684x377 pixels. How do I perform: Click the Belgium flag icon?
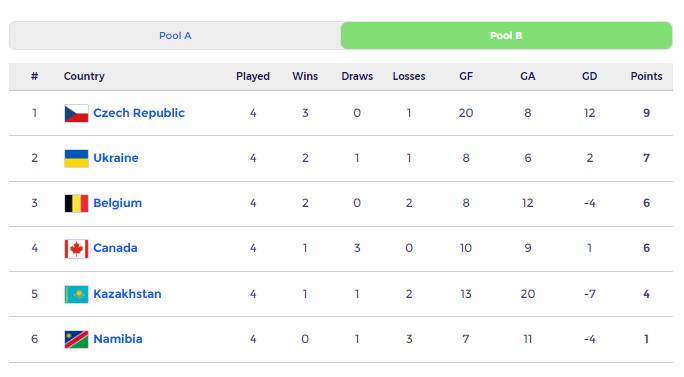[76, 203]
